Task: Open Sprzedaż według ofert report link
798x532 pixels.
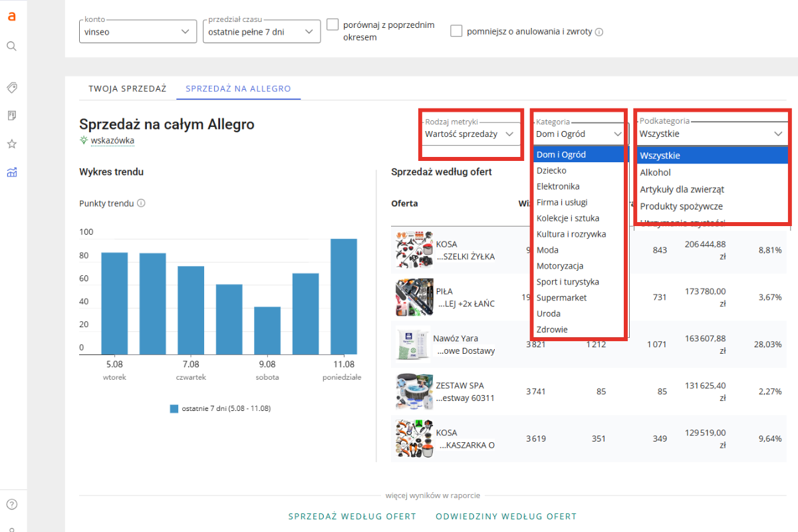Action: click(352, 516)
